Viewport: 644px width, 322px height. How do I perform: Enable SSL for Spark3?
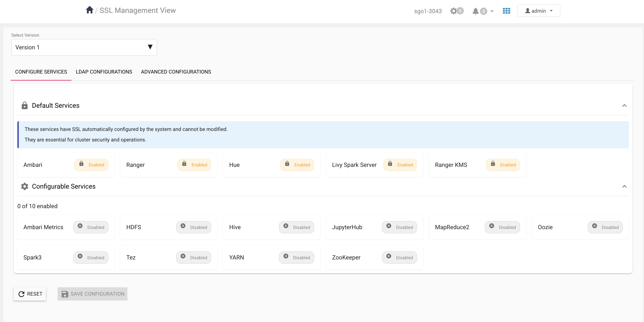(91, 258)
